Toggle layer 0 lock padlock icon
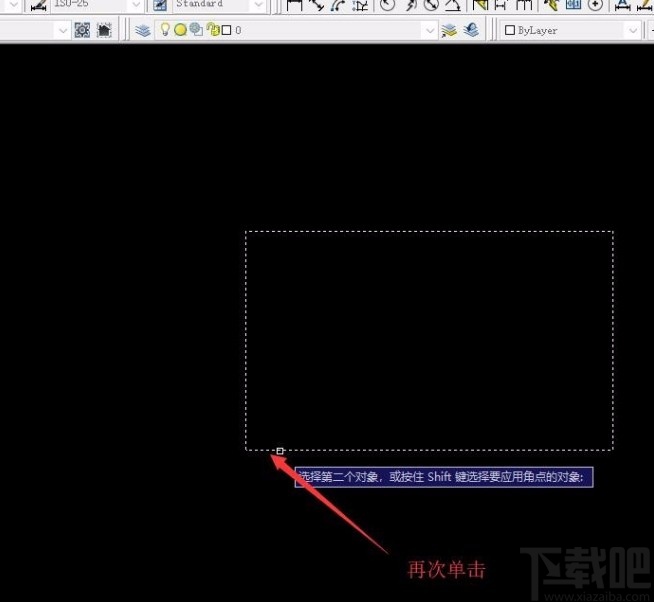Screen dimensions: 654x602 pyautogui.click(x=213, y=29)
